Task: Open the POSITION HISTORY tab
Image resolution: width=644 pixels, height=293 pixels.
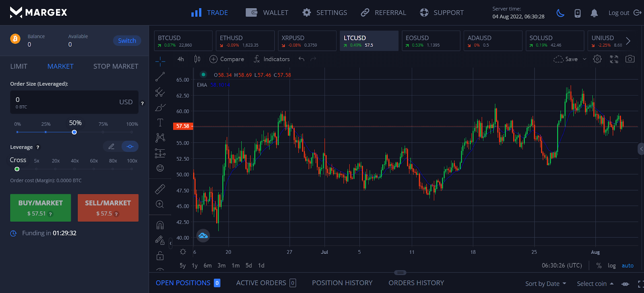Action: point(342,283)
